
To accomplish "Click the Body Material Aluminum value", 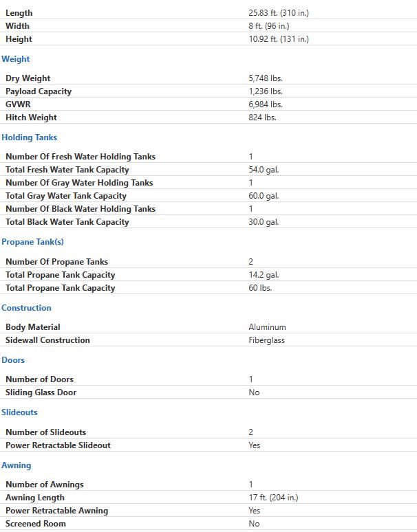I will pyautogui.click(x=267, y=327).
